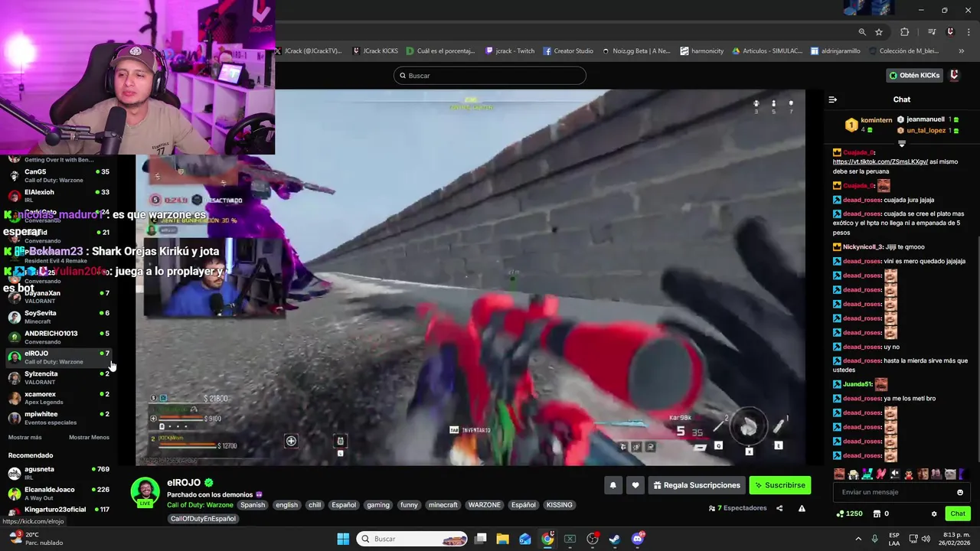Image resolution: width=980 pixels, height=551 pixels.
Task: Open the Call of Duty: Warzone category link
Action: 200,505
